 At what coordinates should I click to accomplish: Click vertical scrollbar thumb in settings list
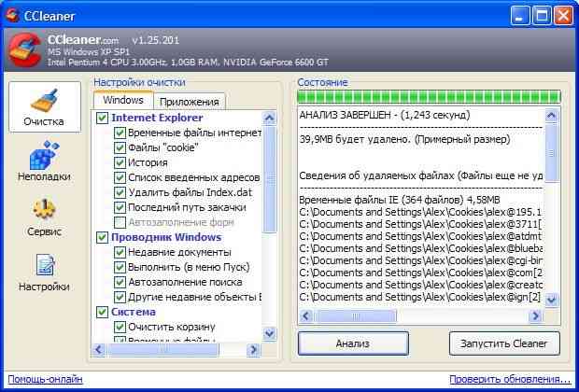(270, 179)
